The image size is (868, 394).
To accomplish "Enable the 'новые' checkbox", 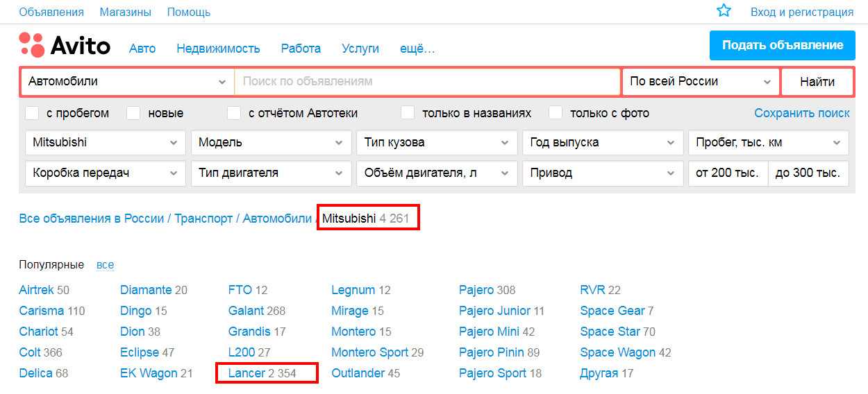I will (133, 113).
